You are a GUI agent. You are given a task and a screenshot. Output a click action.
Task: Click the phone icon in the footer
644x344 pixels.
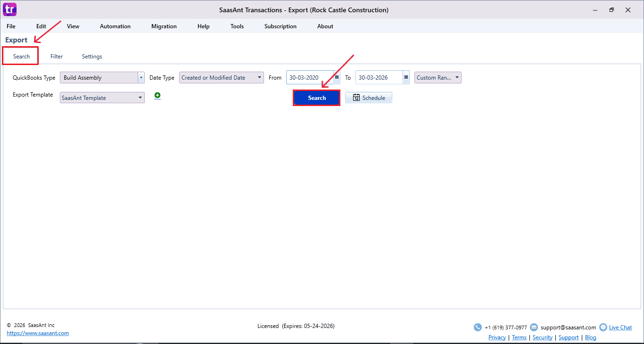pos(478,328)
